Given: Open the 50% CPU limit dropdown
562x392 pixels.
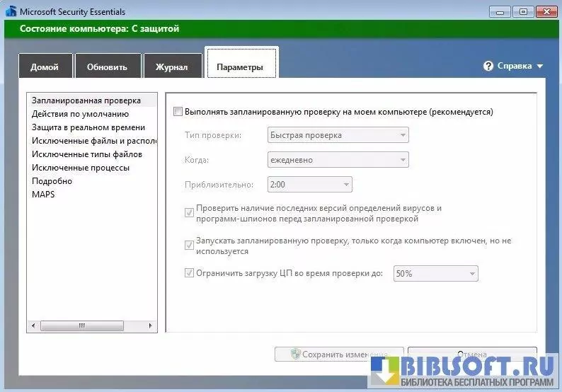Looking at the screenshot, I should pos(435,273).
